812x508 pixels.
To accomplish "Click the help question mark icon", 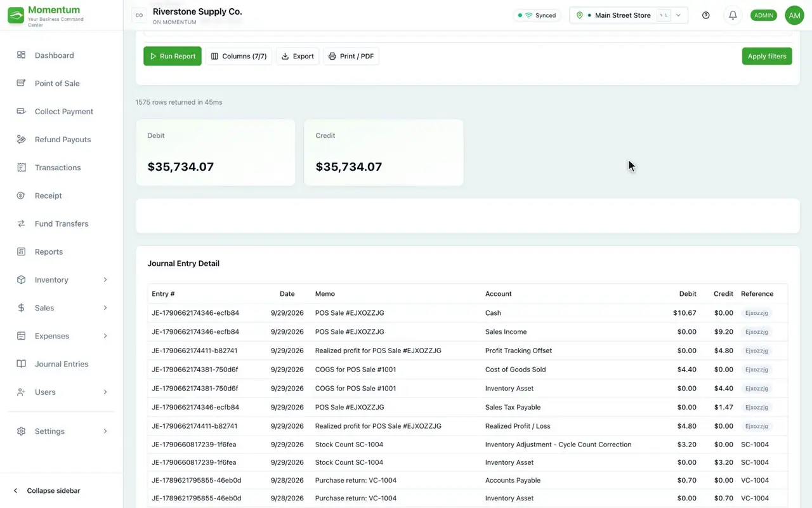I will coord(706,15).
